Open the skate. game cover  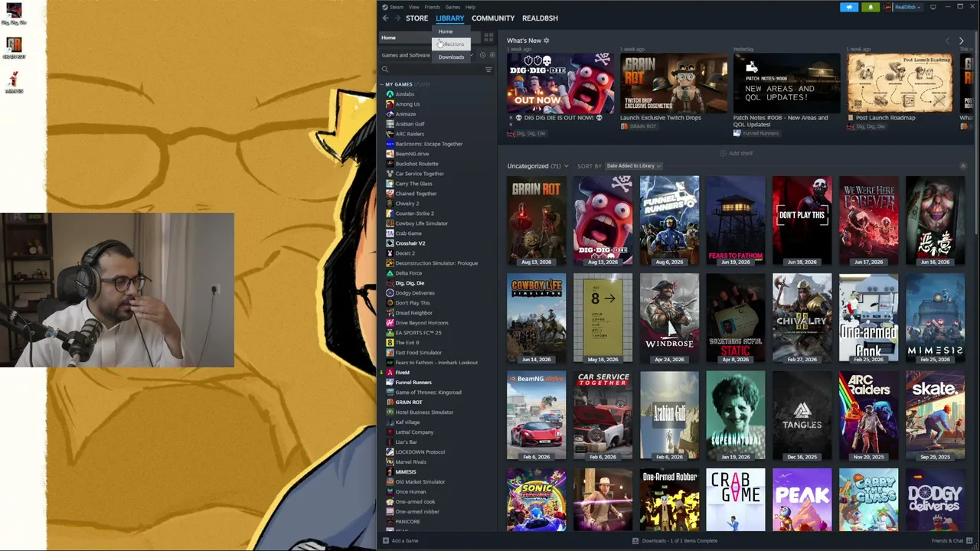(935, 416)
